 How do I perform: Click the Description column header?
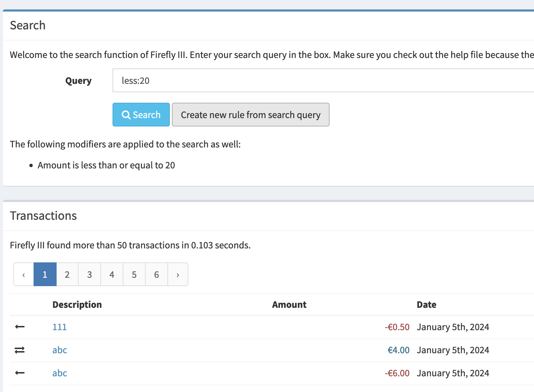pos(77,304)
